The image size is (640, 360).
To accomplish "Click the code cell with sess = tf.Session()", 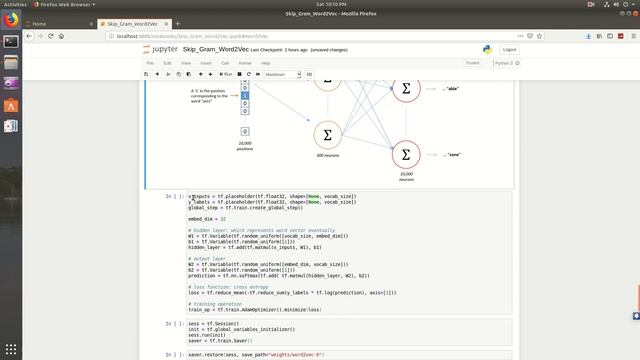I will (349, 332).
